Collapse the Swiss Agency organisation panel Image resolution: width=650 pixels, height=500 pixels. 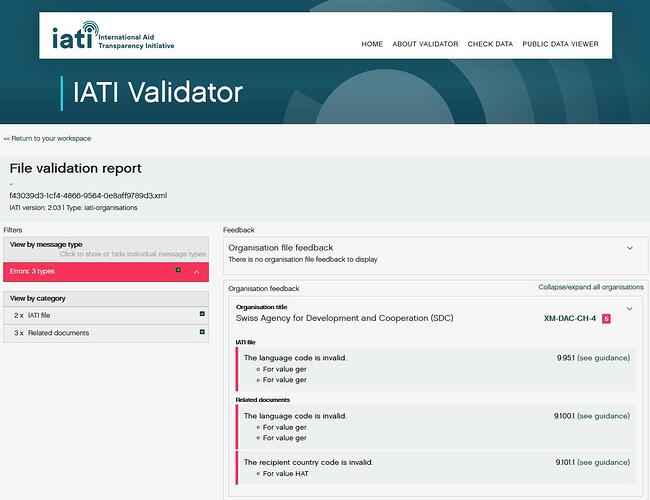(629, 309)
